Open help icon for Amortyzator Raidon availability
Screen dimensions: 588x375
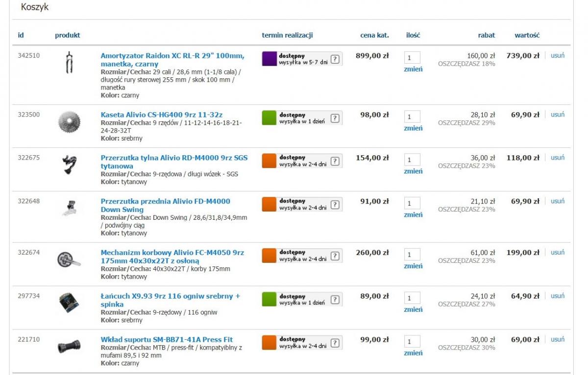(335, 59)
